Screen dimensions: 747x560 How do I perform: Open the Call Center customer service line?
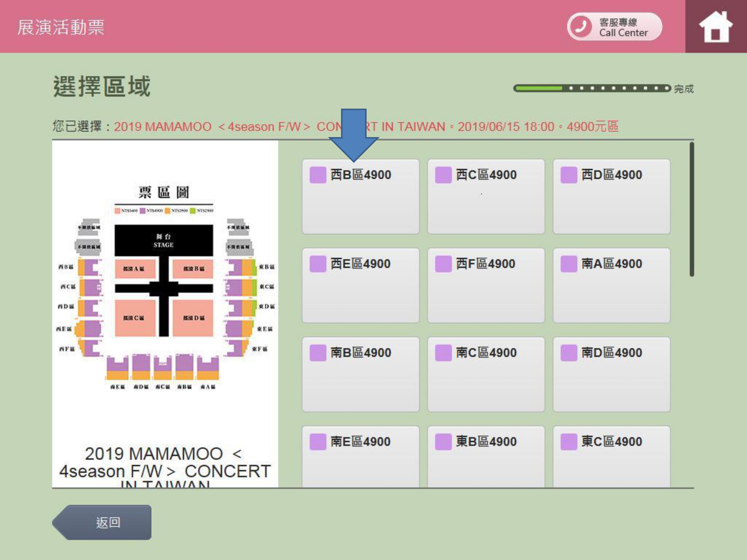pos(614,27)
